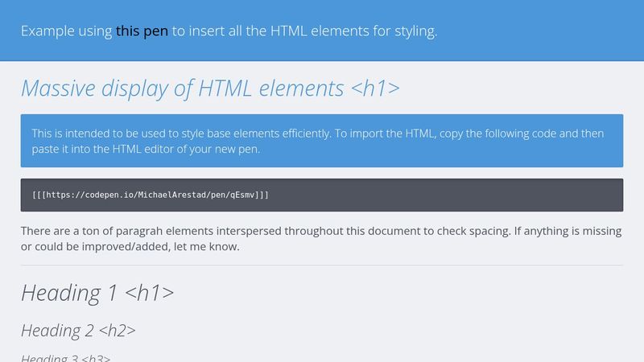Click the codepen.io URL in the code block

(151, 195)
